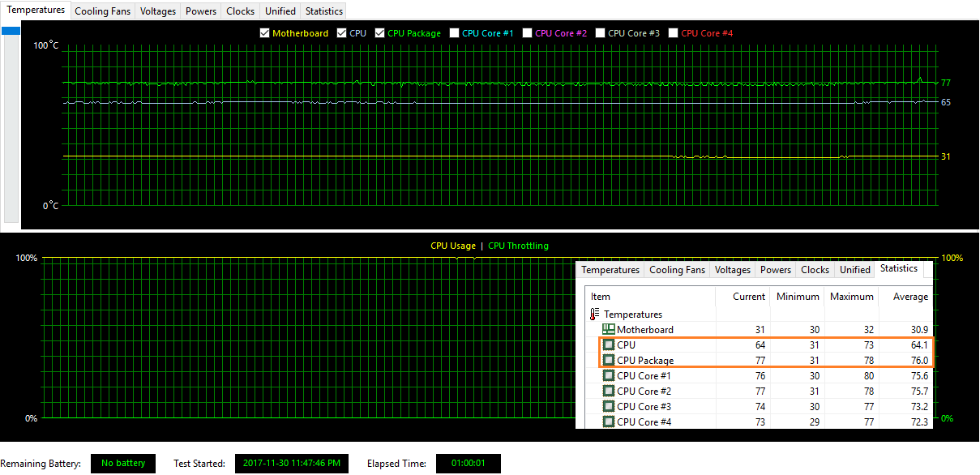The height and width of the screenshot is (475, 980).
Task: Click the Maximum column header
Action: coord(851,297)
